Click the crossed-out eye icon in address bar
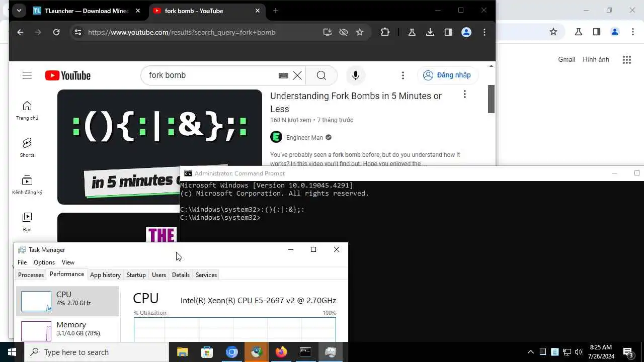The height and width of the screenshot is (362, 644). point(344,32)
